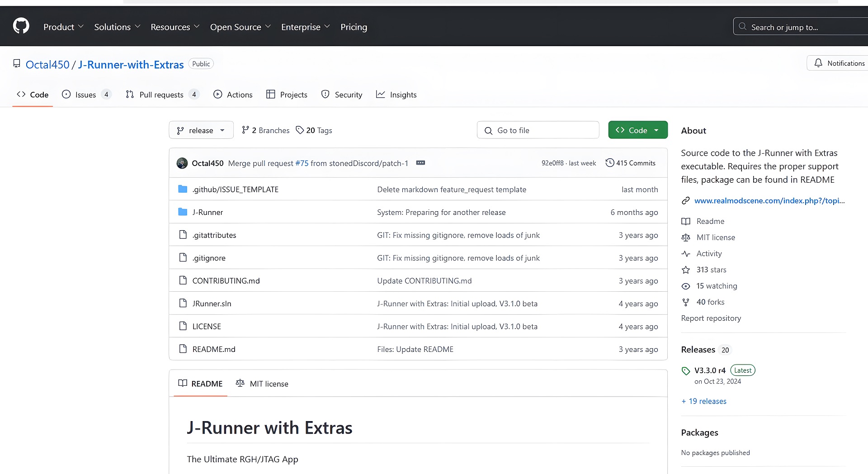Screen dimensions: 868x474
Task: Open the Product menu dropdown
Action: (64, 27)
